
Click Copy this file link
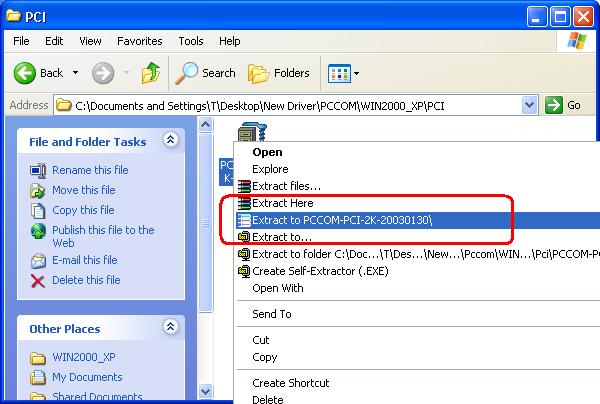[83, 210]
